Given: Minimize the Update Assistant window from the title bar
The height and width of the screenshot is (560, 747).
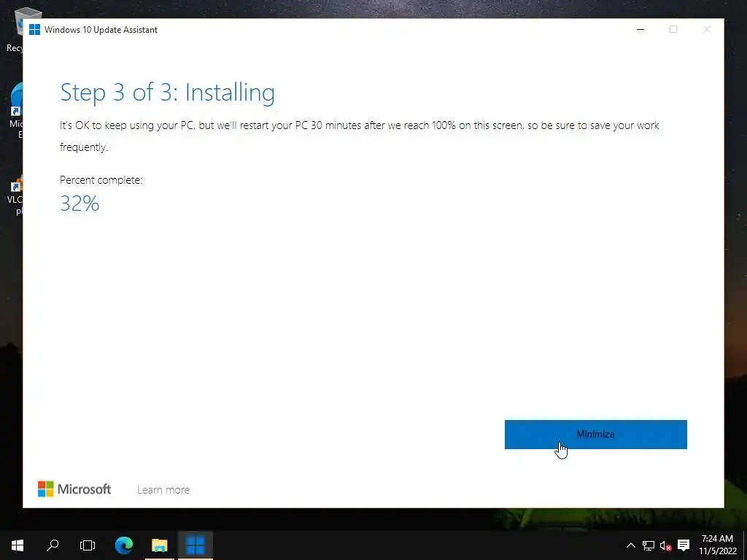Looking at the screenshot, I should [640, 29].
